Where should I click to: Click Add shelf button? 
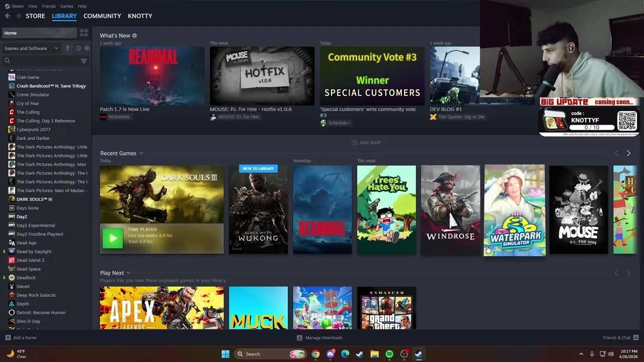pyautogui.click(x=366, y=142)
